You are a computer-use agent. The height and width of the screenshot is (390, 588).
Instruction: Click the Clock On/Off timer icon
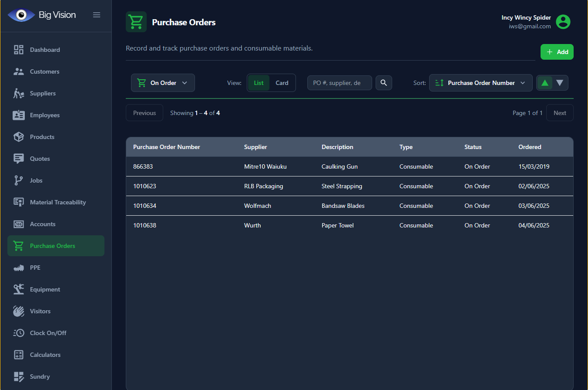[19, 333]
